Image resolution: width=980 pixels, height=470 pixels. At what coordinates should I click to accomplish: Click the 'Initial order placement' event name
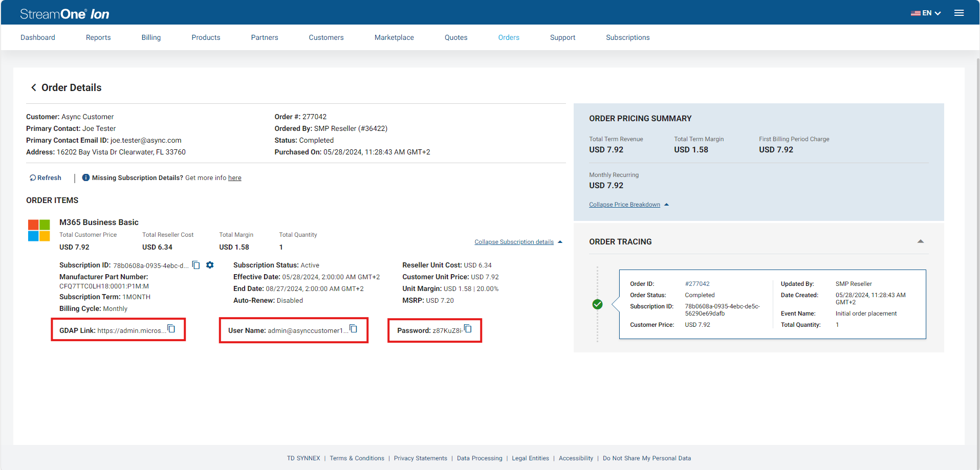coord(866,314)
